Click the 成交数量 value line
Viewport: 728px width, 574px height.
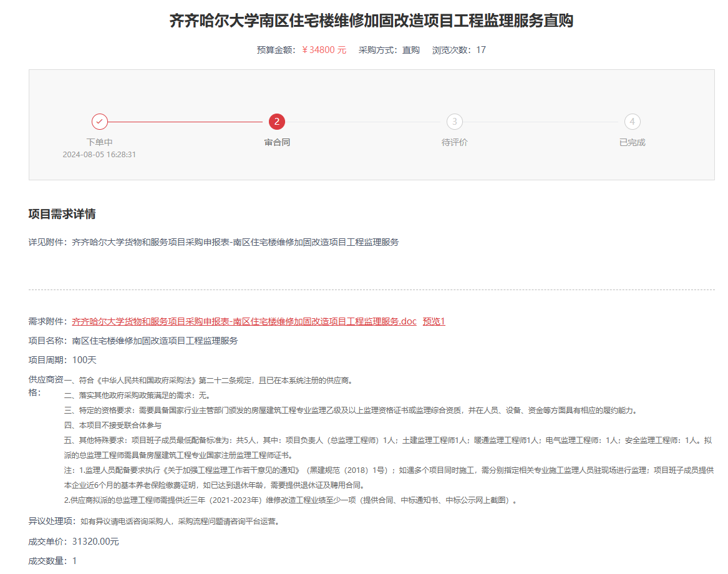pyautogui.click(x=52, y=561)
